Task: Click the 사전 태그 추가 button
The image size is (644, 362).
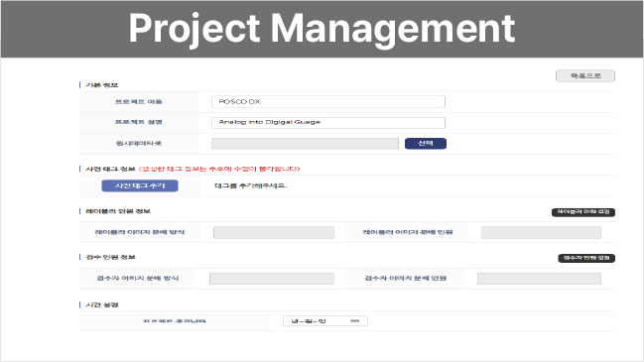Action: pos(140,185)
